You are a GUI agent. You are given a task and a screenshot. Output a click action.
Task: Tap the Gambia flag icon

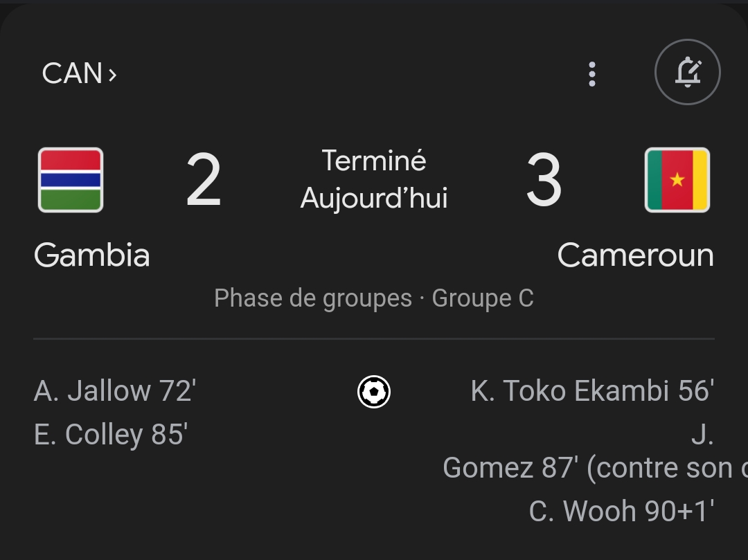(x=71, y=180)
